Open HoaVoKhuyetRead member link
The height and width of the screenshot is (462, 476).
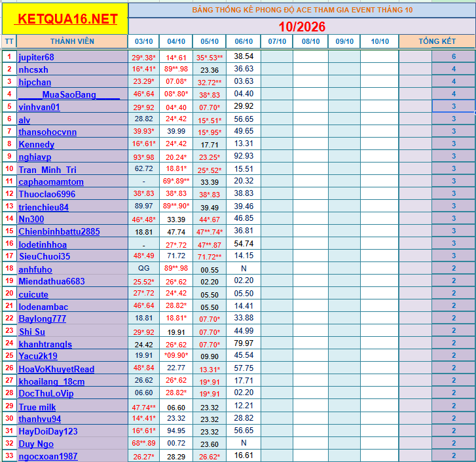tap(56, 369)
